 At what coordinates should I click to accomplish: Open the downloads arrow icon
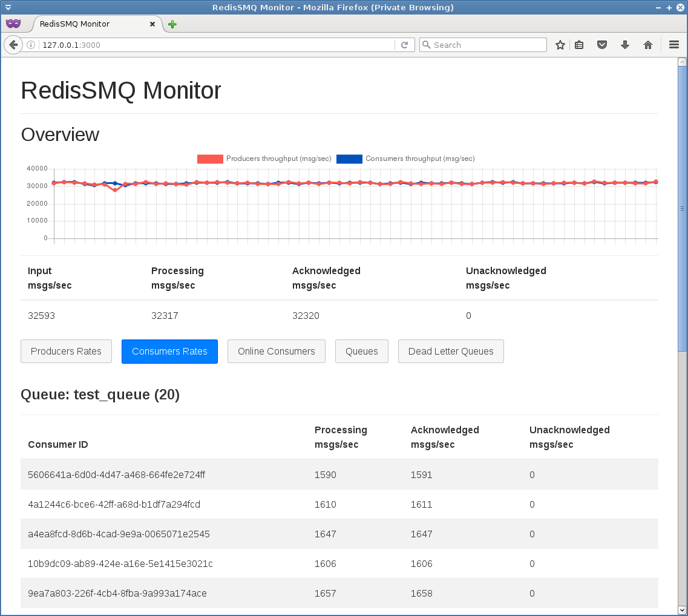click(625, 45)
